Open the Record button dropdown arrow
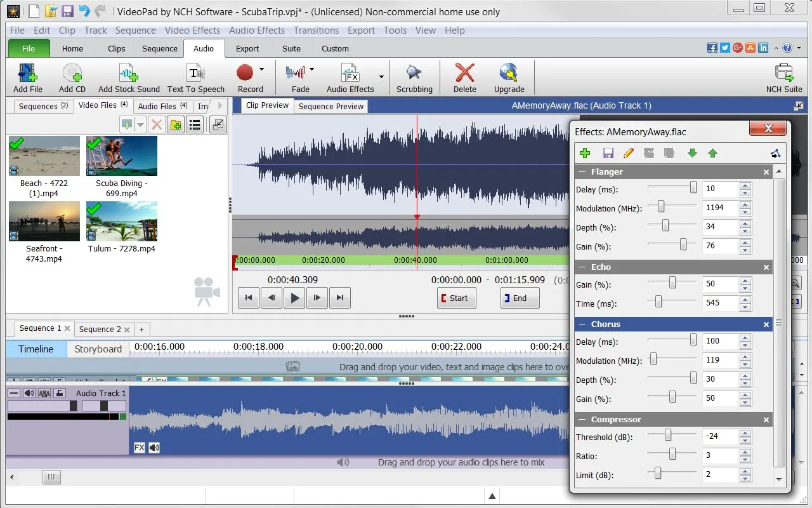 (x=261, y=70)
